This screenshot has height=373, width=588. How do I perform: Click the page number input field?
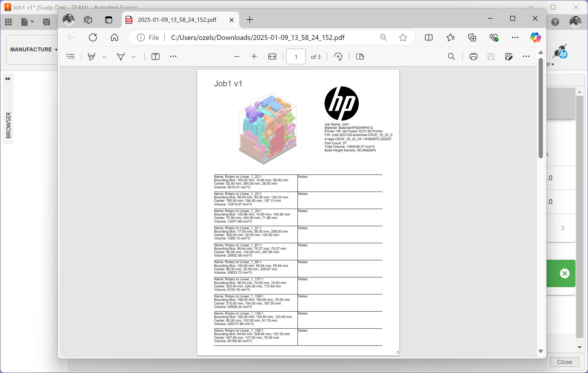[x=296, y=57]
